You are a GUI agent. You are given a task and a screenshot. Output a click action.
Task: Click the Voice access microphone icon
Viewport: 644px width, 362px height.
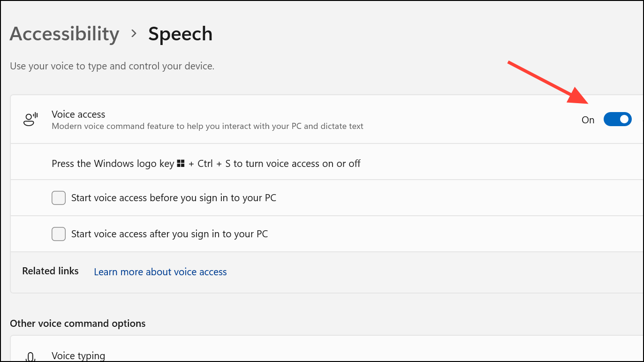(30, 119)
